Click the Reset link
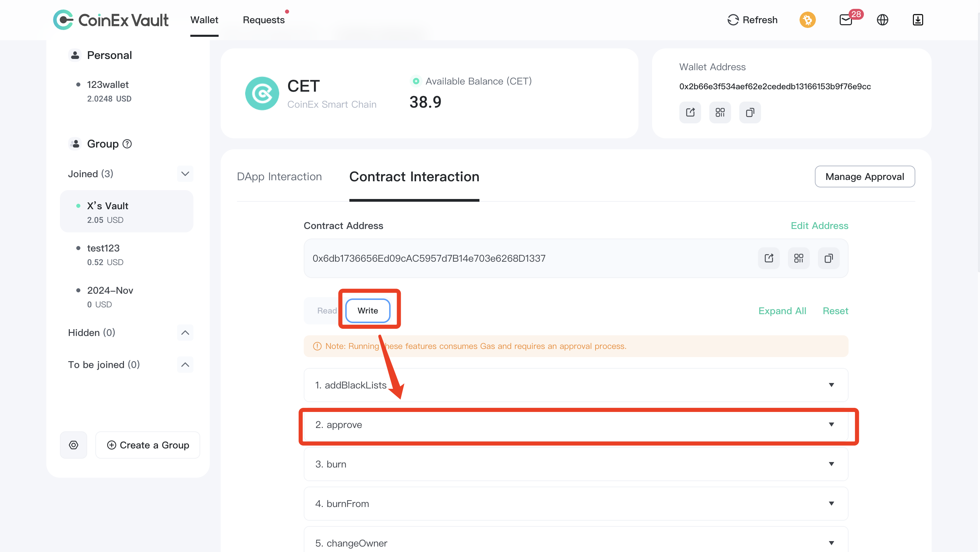The image size is (980, 552). click(x=835, y=311)
